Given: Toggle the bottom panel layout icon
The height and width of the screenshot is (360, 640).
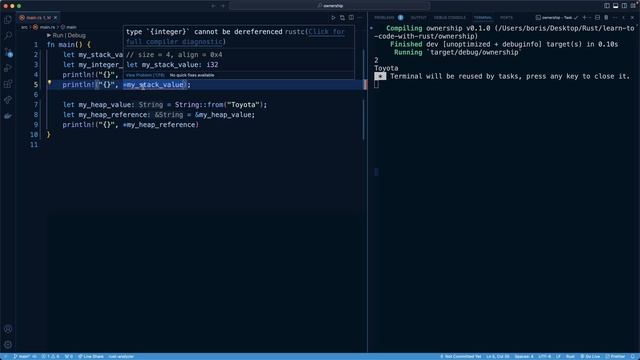Looking at the screenshot, I should pos(616,6).
